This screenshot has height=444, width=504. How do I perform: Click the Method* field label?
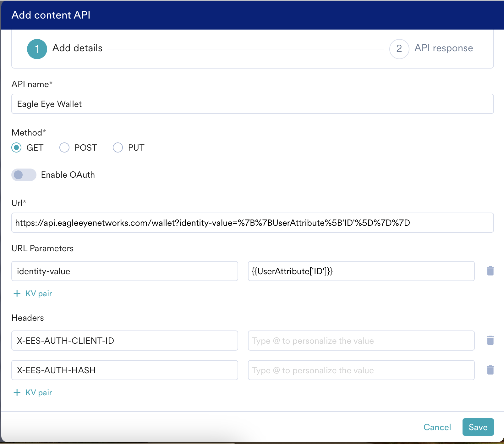[29, 133]
